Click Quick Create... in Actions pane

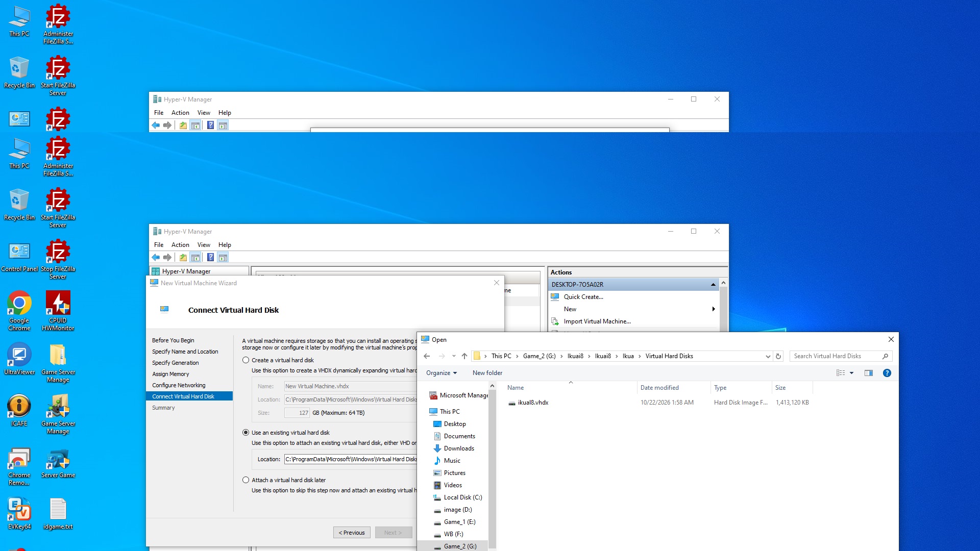[583, 297]
